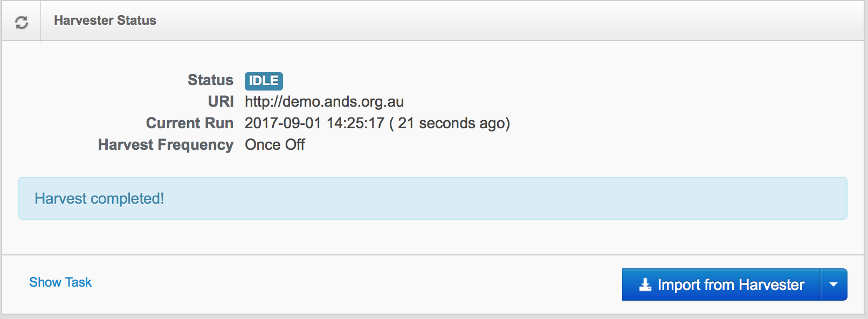
Task: Click the empty footer area beside Show Task
Action: [x=350, y=283]
